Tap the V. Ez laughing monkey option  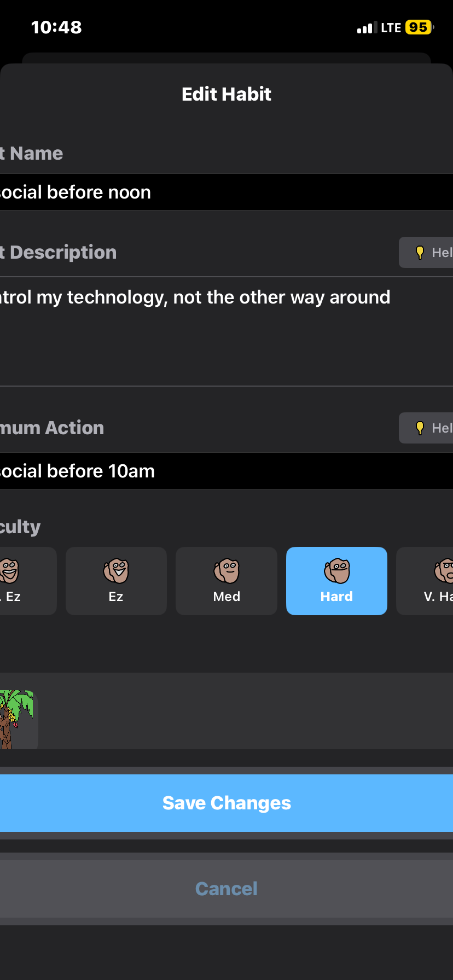[x=28, y=581]
